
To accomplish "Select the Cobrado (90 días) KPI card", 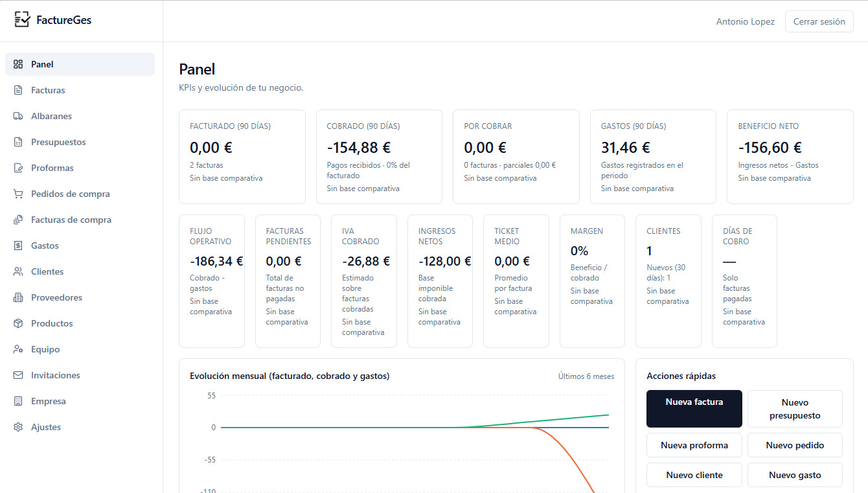I will tap(379, 157).
